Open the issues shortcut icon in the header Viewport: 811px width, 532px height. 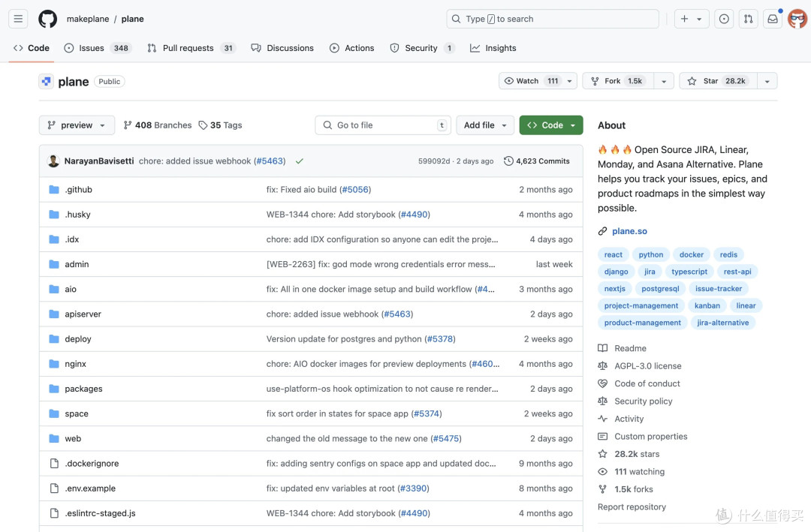coord(724,19)
